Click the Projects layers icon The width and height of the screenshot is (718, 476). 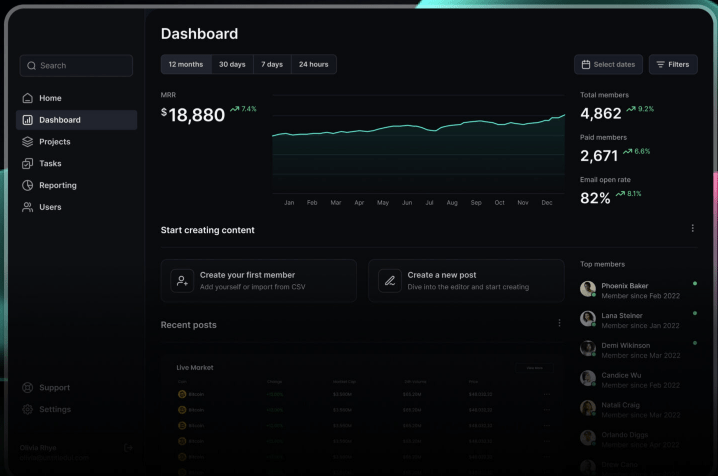(27, 142)
